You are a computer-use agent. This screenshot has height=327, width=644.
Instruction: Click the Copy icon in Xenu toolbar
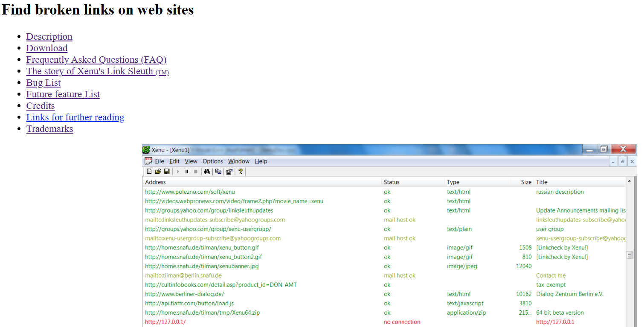(x=218, y=172)
